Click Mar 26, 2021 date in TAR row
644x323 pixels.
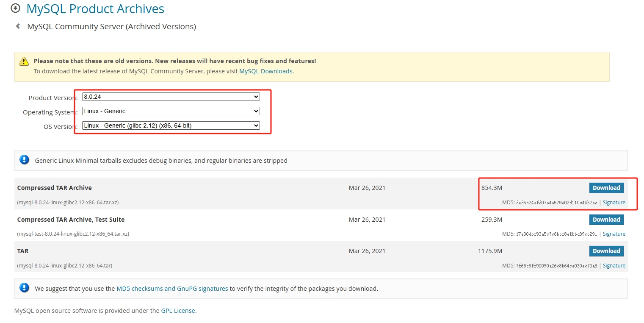367,251
